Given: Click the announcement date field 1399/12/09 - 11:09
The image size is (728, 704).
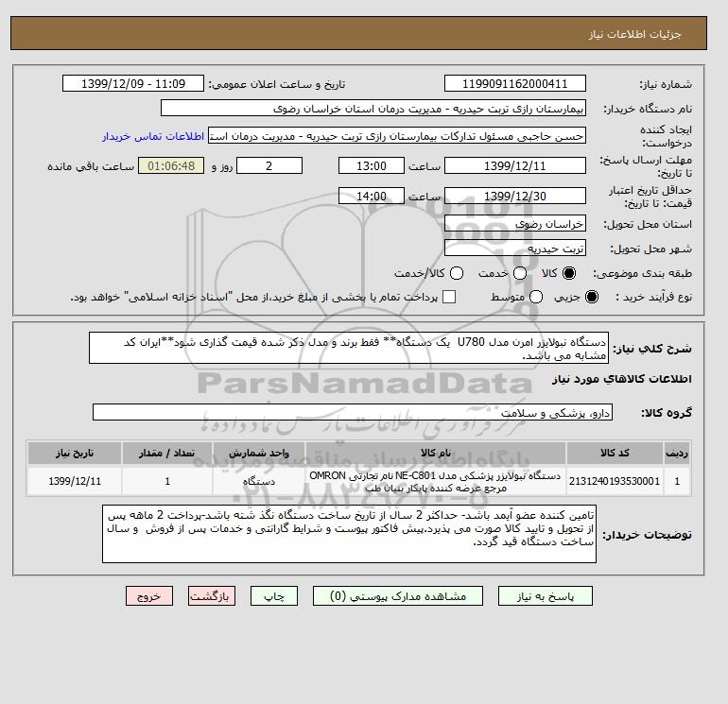Looking at the screenshot, I should click(x=133, y=83).
